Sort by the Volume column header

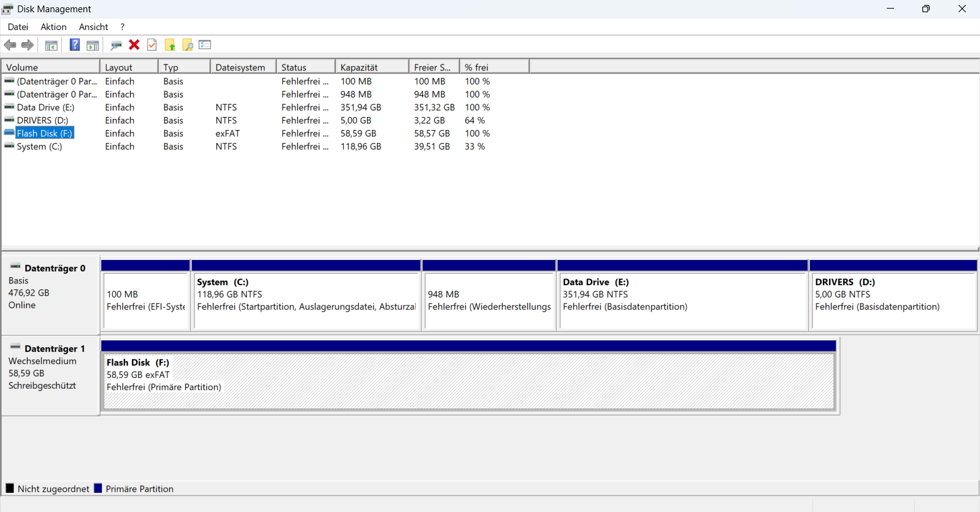tap(51, 67)
